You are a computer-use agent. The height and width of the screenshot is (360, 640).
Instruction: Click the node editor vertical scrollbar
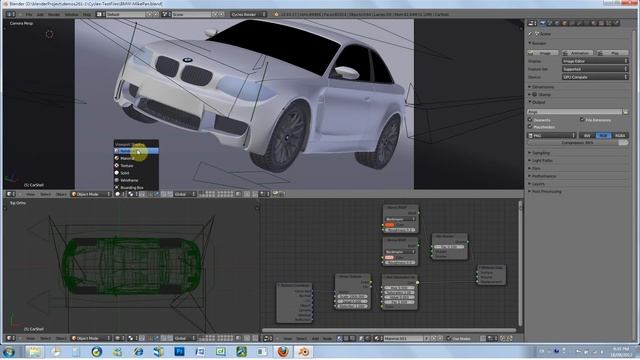coord(520,263)
